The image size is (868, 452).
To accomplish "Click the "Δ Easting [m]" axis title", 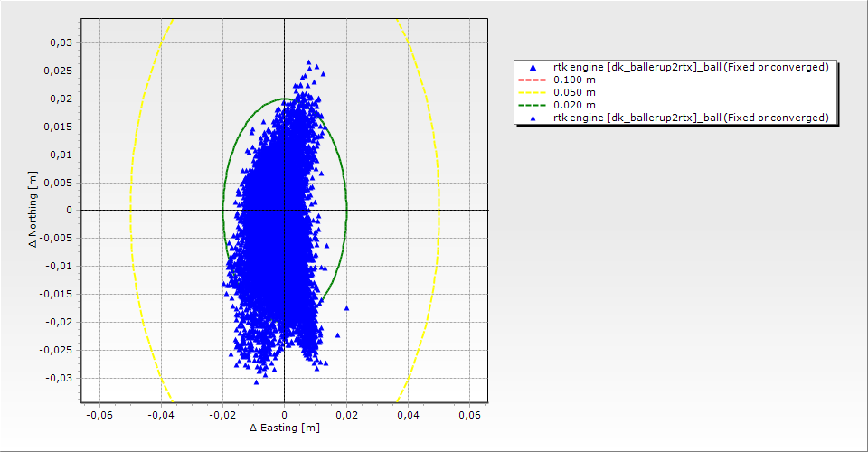I will 285,428.
